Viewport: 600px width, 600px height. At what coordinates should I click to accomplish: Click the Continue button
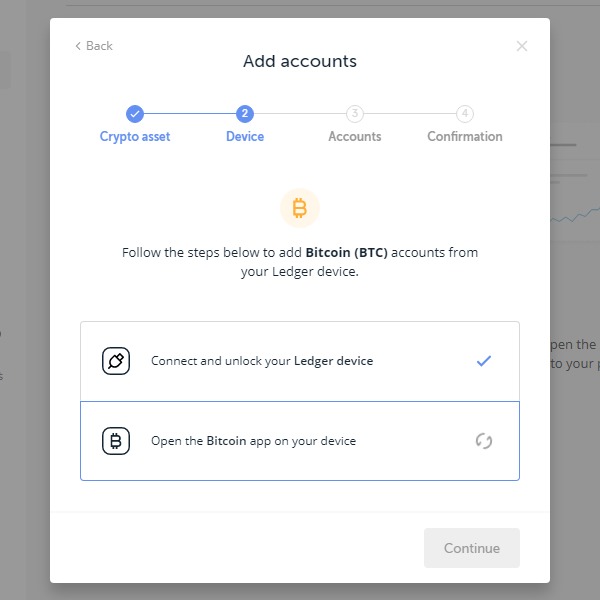point(472,548)
